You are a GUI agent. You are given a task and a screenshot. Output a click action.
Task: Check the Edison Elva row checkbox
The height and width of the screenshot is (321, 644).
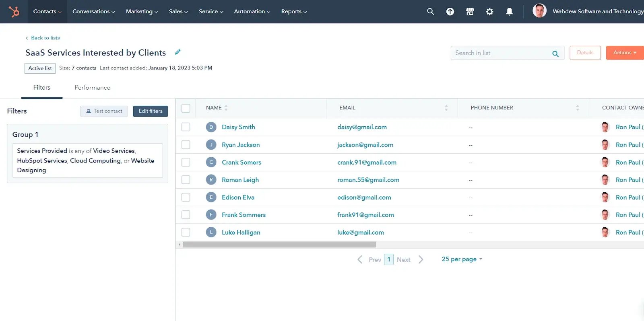tap(186, 197)
